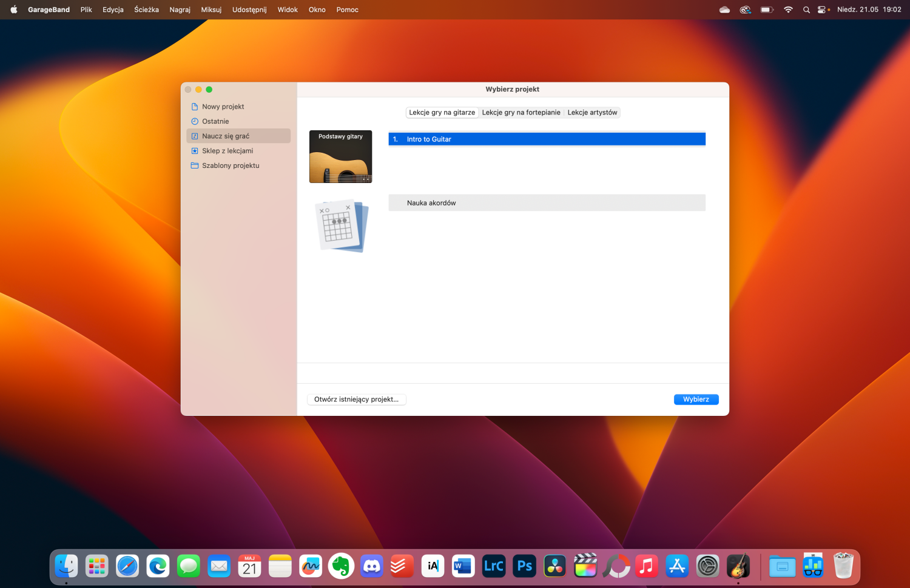Select the Nauka akordów chord chart icon
This screenshot has width=910, height=588.
pos(342,226)
